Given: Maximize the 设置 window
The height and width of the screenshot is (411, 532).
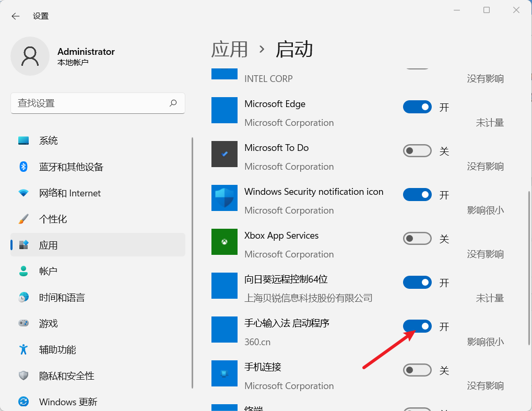Looking at the screenshot, I should coord(487,10).
